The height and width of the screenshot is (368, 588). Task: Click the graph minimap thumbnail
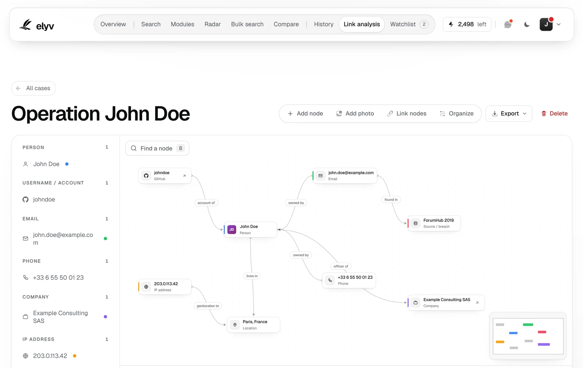pyautogui.click(x=528, y=336)
